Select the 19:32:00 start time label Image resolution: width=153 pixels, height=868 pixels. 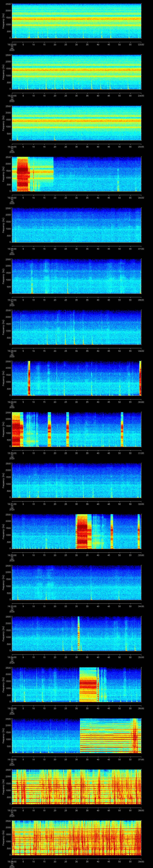point(12,555)
